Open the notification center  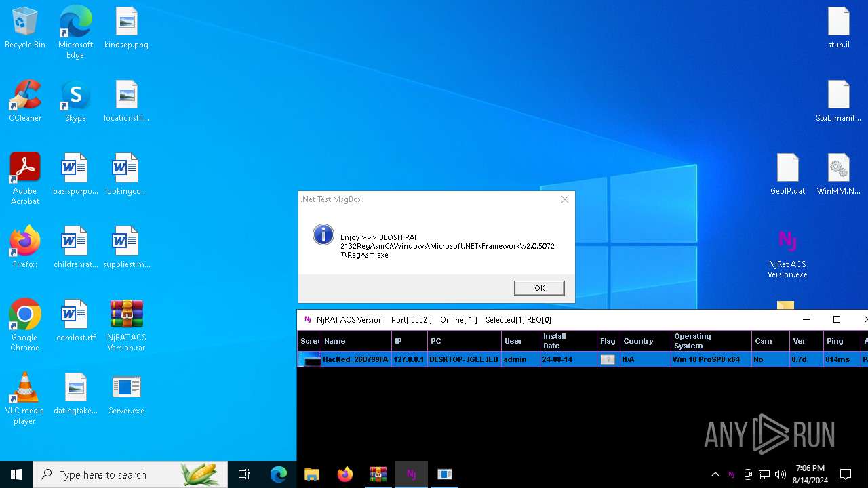(x=846, y=474)
